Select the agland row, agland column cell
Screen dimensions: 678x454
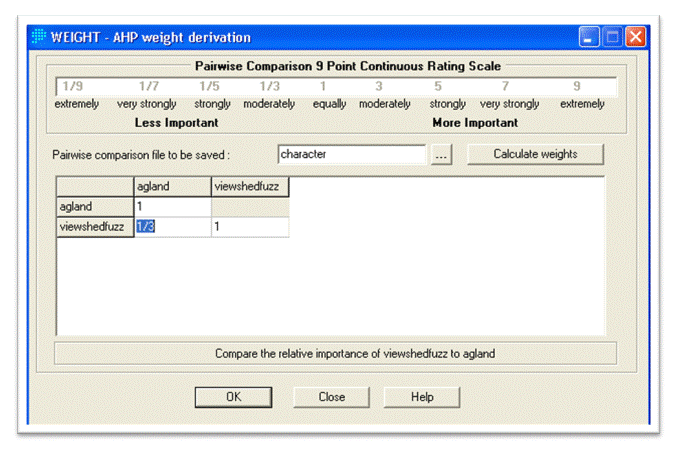coord(172,206)
